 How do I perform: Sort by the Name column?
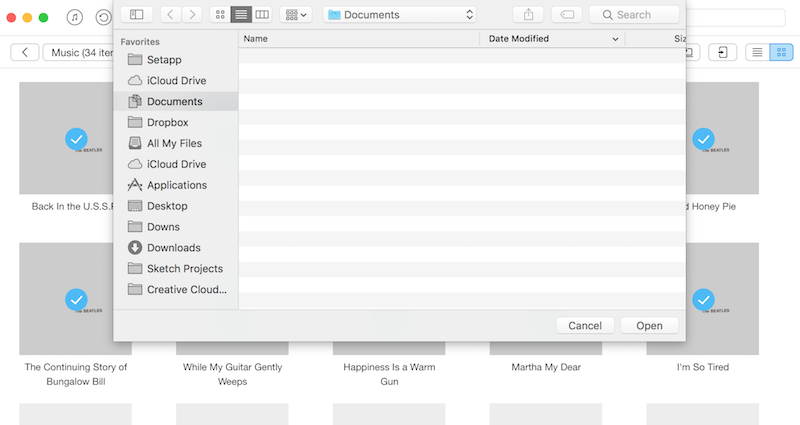pos(359,39)
